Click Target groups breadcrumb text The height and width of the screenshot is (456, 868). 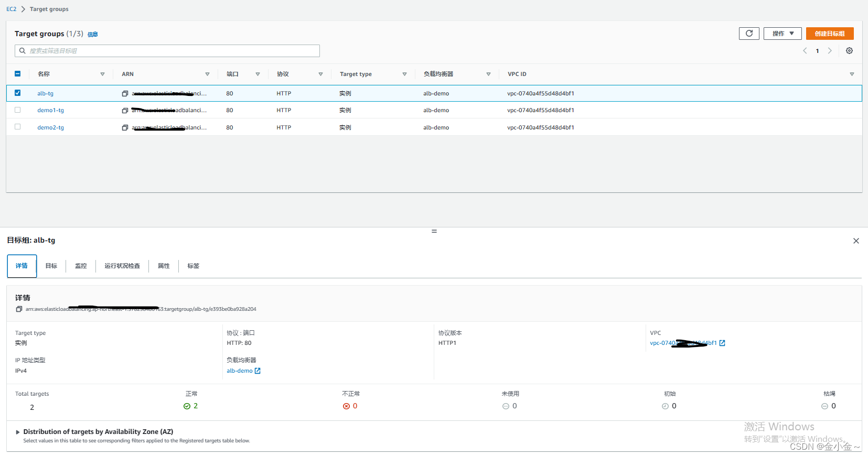click(x=49, y=9)
